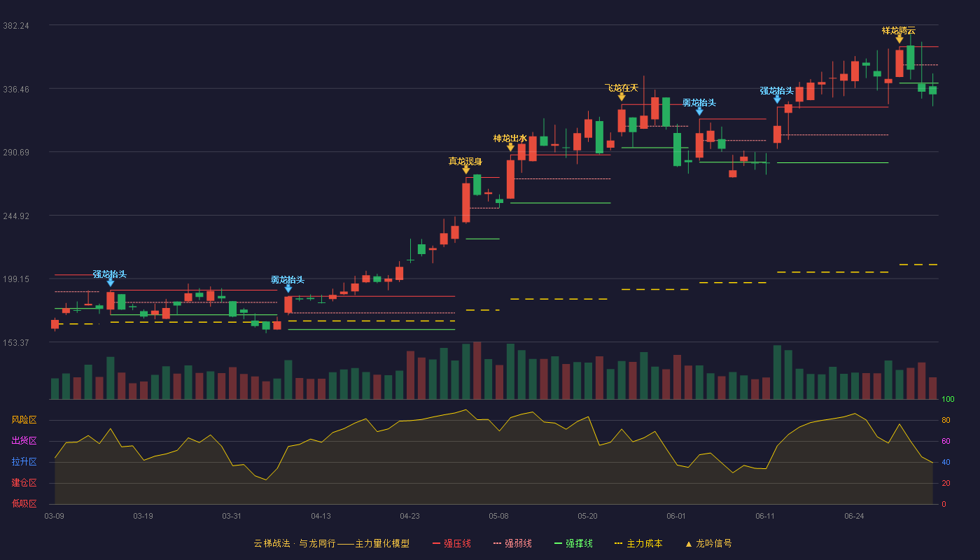The width and height of the screenshot is (980, 560).
Task: Toggle the 强撑线 legend series
Action: [573, 543]
